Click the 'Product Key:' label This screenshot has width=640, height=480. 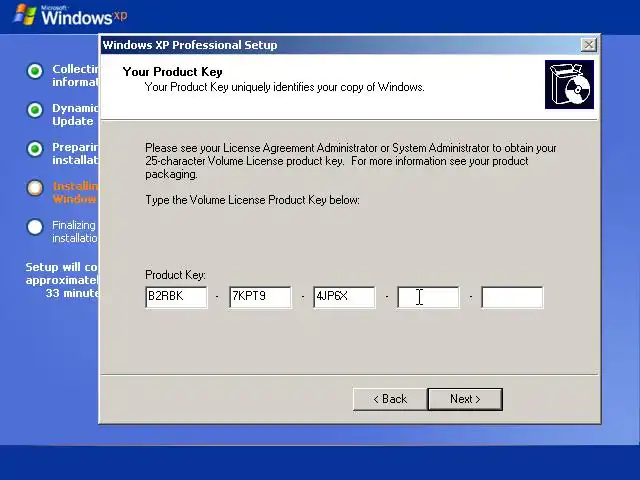(x=176, y=275)
